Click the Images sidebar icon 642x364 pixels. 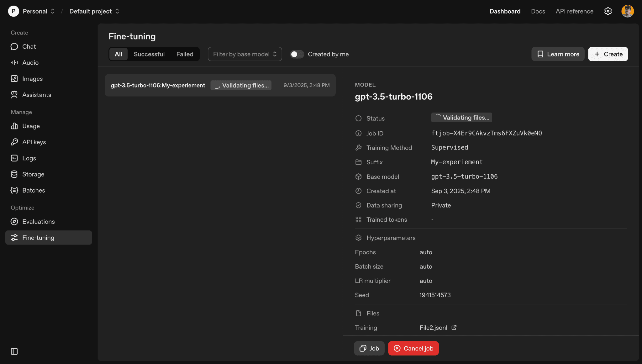[x=14, y=79]
